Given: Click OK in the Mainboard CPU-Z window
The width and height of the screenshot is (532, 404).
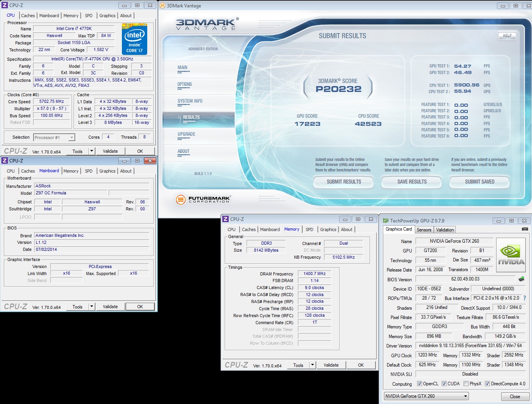Looking at the screenshot, I should (x=140, y=307).
